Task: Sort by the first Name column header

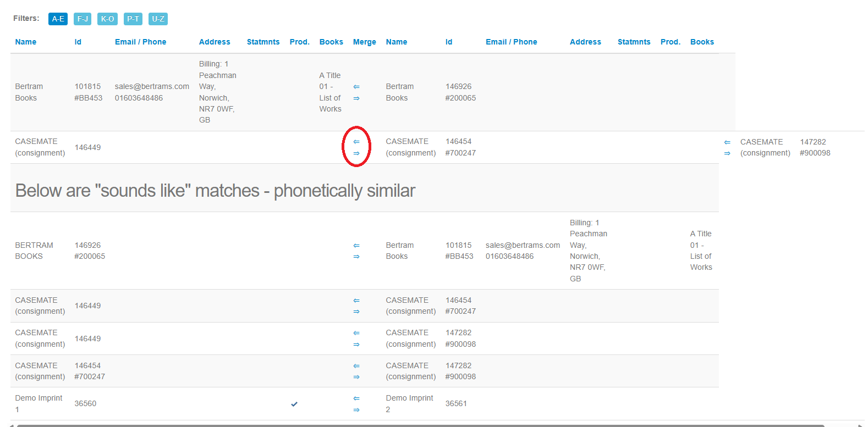Action: [x=26, y=42]
